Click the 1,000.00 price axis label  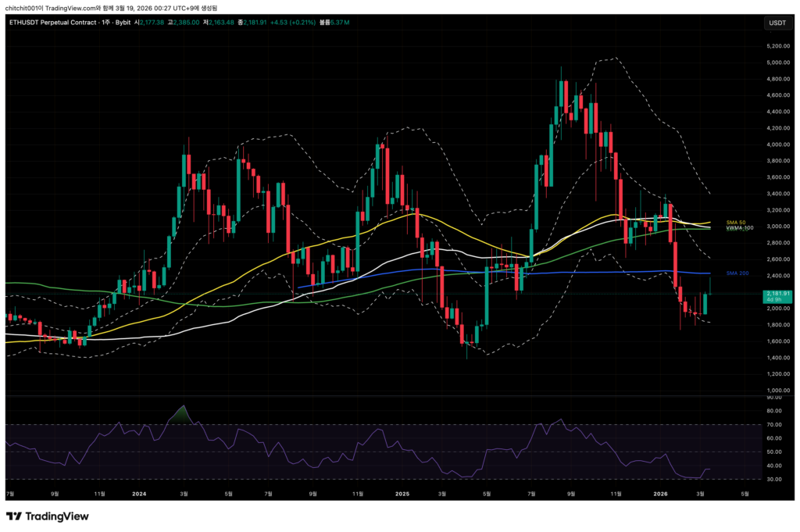777,391
